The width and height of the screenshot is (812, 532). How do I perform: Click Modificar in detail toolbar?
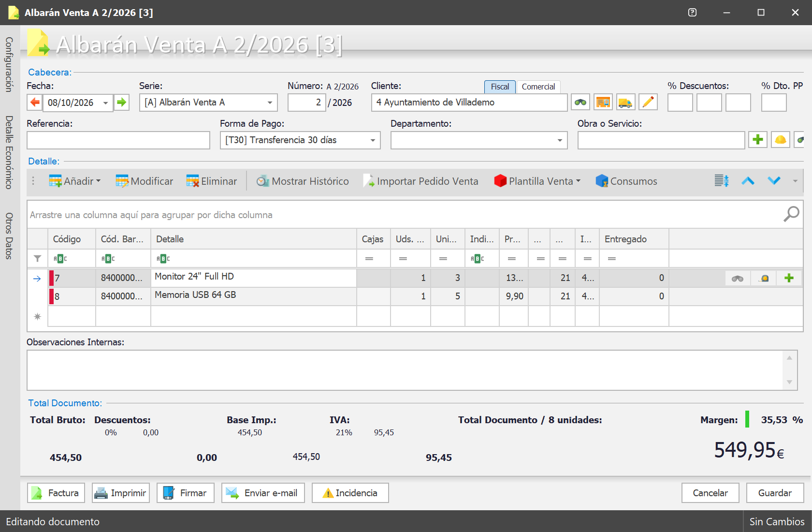144,181
